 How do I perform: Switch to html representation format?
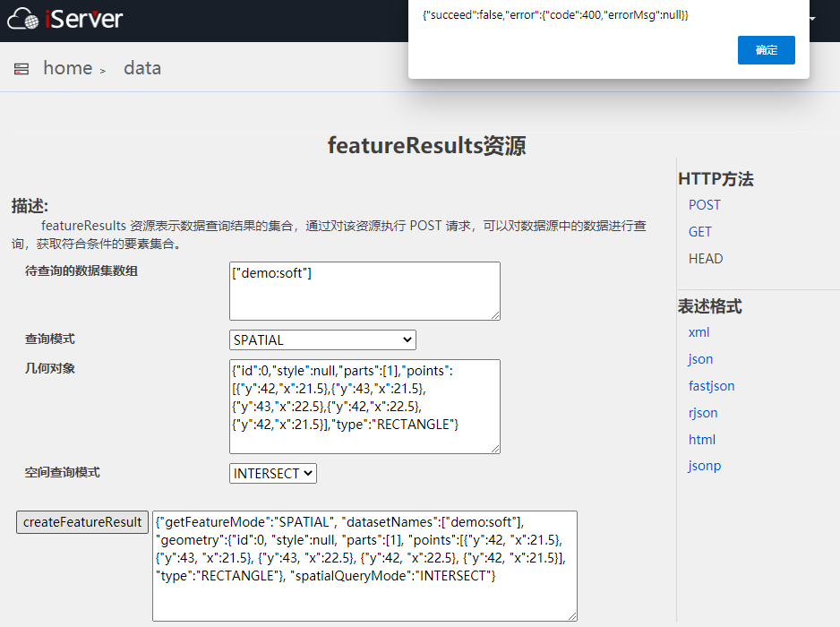[702, 440]
